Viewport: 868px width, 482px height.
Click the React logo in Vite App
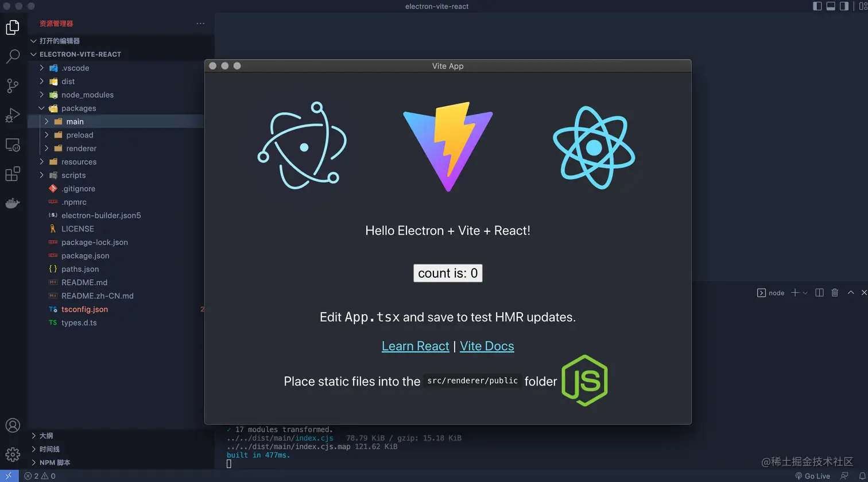click(594, 147)
